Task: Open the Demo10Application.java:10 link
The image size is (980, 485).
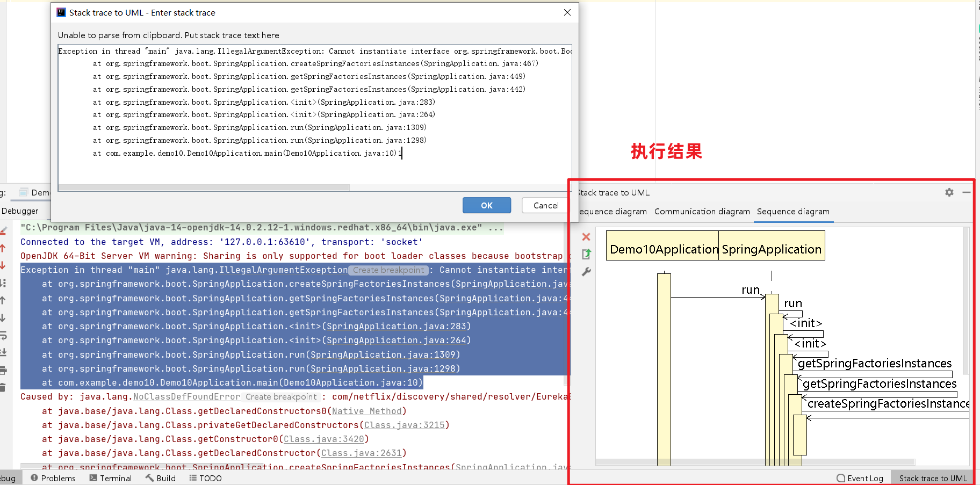Action: click(351, 382)
